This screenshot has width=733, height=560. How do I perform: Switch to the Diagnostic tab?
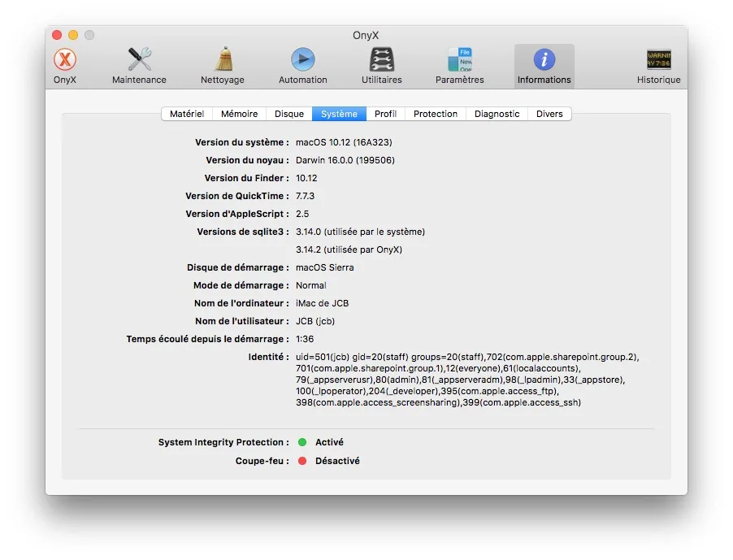[497, 114]
